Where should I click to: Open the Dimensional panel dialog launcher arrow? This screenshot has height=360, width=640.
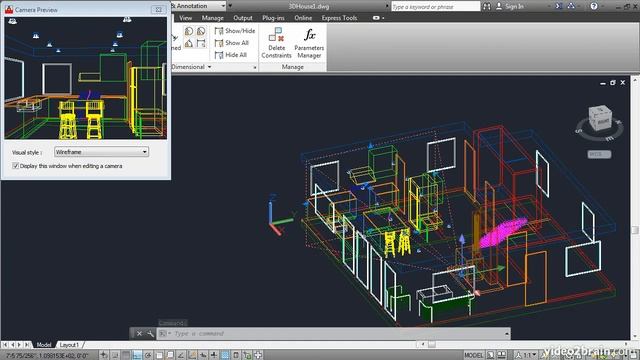[255, 67]
